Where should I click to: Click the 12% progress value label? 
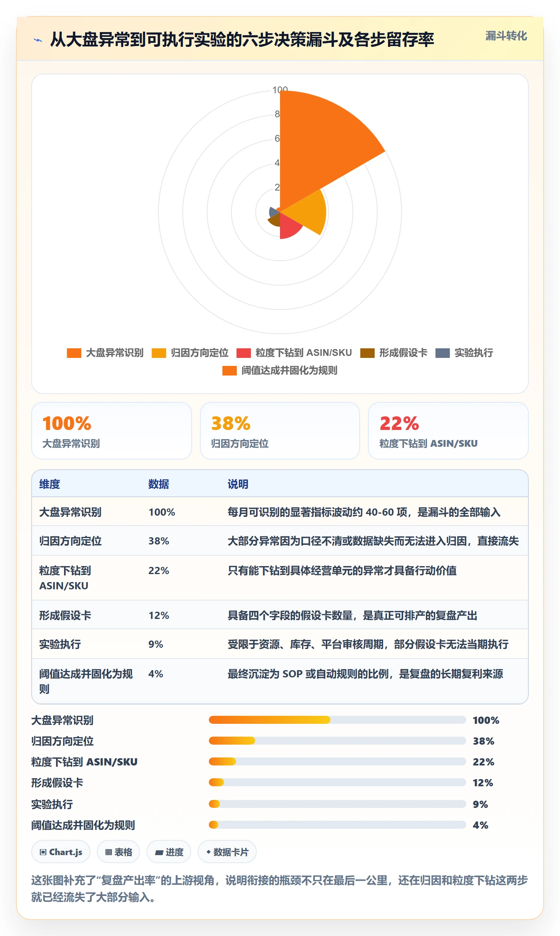point(483,783)
